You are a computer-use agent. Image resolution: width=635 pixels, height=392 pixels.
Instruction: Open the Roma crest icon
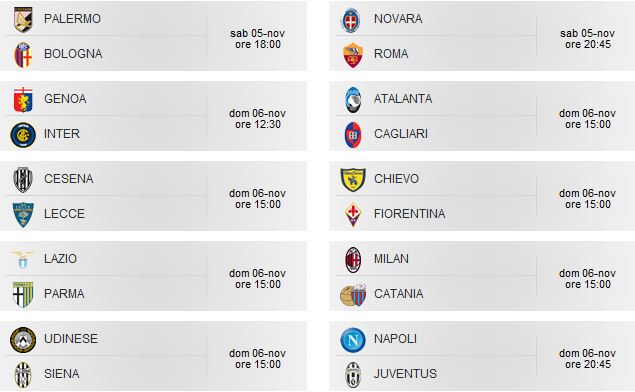353,55
